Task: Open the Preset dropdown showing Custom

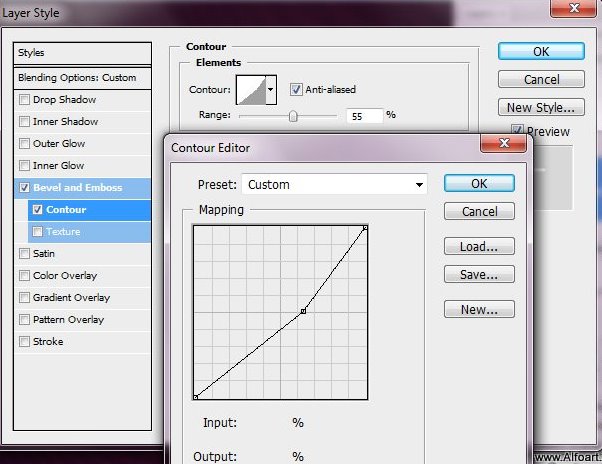Action: pos(333,184)
